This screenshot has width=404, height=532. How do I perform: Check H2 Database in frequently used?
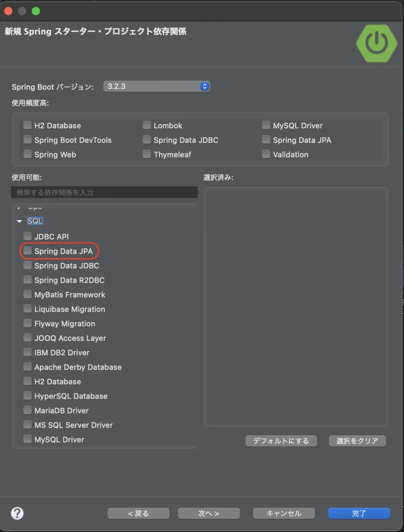click(x=28, y=125)
